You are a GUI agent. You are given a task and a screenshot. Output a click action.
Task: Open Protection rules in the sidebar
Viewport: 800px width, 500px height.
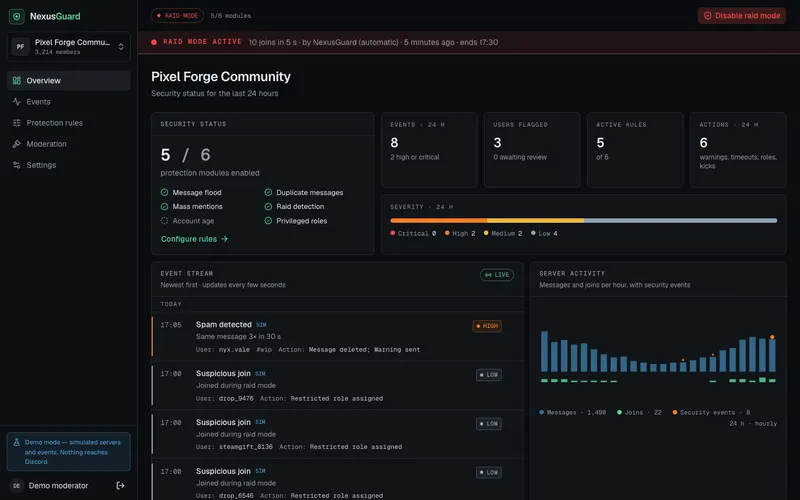pyautogui.click(x=68, y=123)
